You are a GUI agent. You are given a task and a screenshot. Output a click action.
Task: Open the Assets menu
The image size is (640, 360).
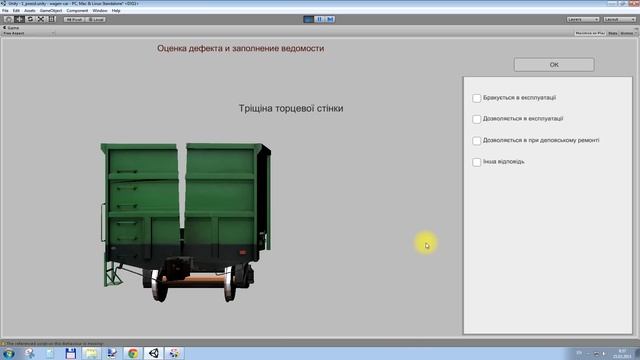(30, 11)
